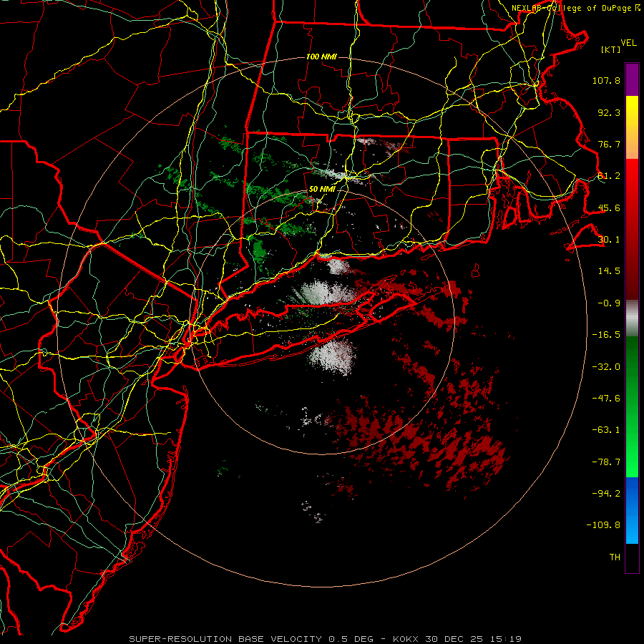The height and width of the screenshot is (644, 644).
Task: Click the -47.6 scale value
Action: tap(606, 399)
